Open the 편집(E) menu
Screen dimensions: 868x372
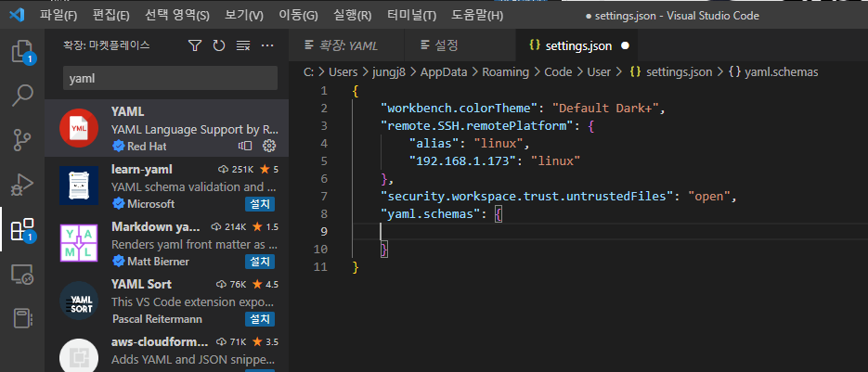tap(110, 16)
